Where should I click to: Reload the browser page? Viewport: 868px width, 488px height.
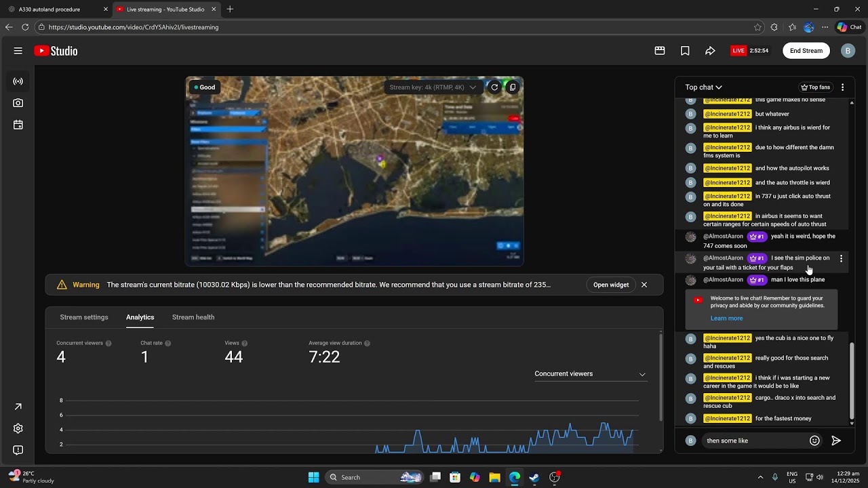tap(25, 27)
